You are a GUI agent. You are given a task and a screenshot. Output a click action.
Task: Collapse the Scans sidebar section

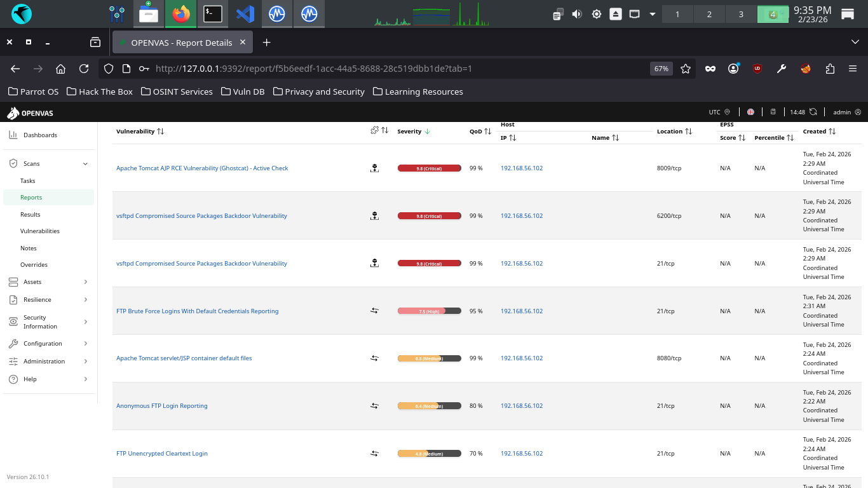(x=85, y=164)
